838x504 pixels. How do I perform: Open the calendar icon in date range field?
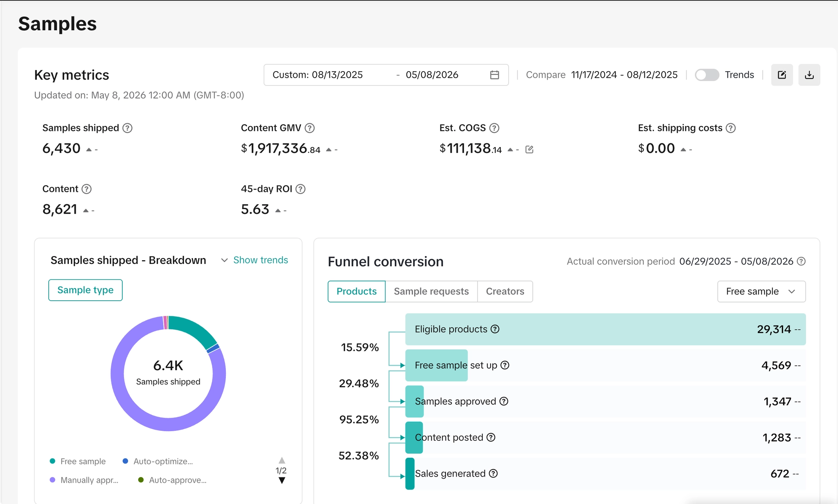[x=494, y=75]
